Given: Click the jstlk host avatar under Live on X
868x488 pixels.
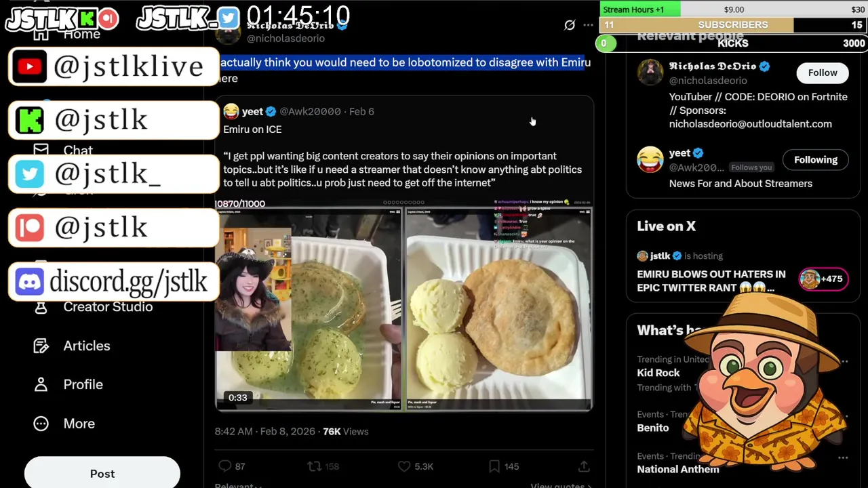Looking at the screenshot, I should 642,256.
